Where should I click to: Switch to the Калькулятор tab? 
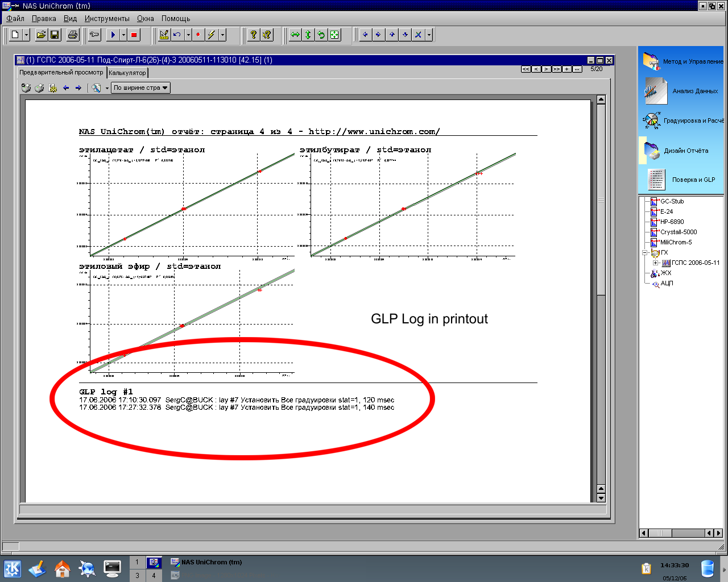127,73
